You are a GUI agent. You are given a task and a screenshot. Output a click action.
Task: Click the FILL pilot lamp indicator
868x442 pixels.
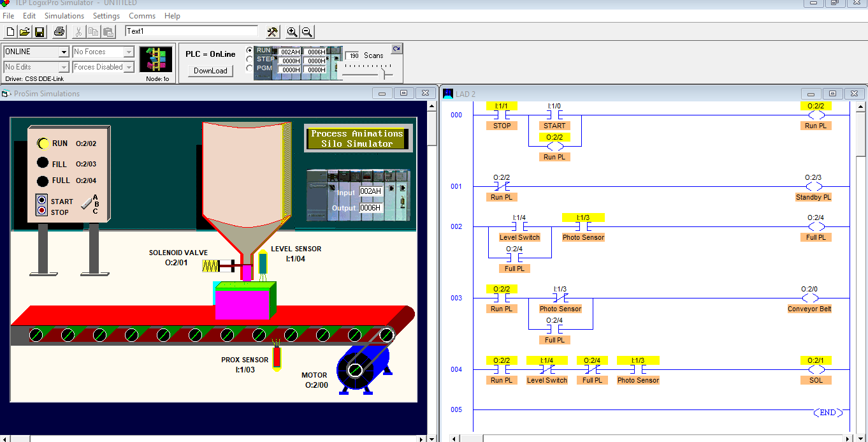[43, 163]
